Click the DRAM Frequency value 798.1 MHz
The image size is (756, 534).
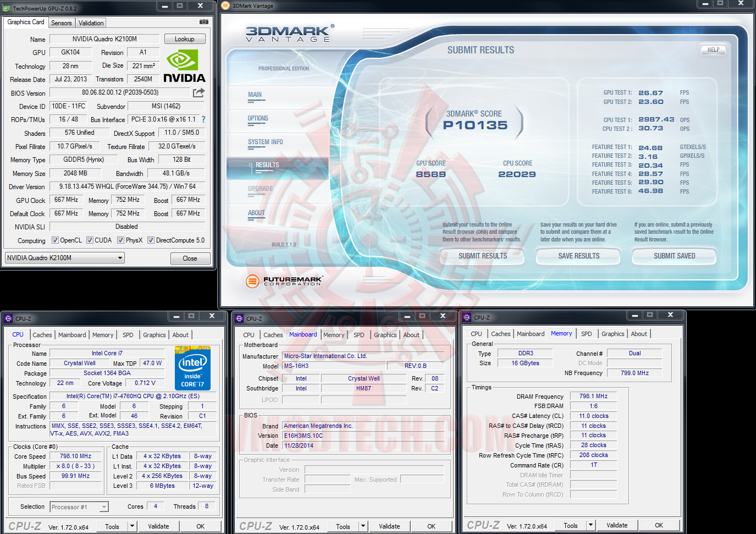pos(593,396)
